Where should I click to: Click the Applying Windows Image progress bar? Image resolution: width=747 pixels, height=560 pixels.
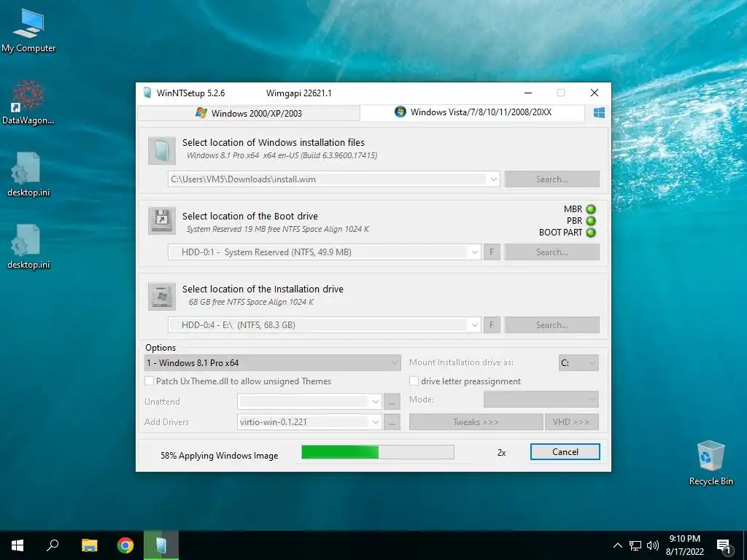[x=378, y=452]
